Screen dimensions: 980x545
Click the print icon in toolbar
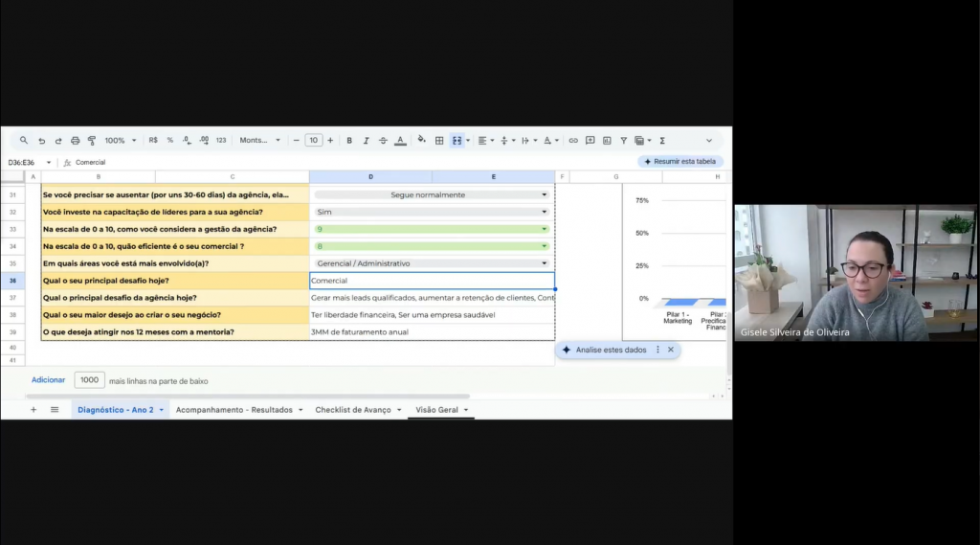[76, 141]
